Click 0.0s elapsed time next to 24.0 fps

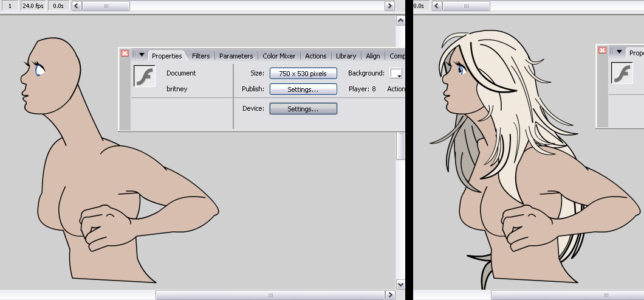click(x=58, y=5)
